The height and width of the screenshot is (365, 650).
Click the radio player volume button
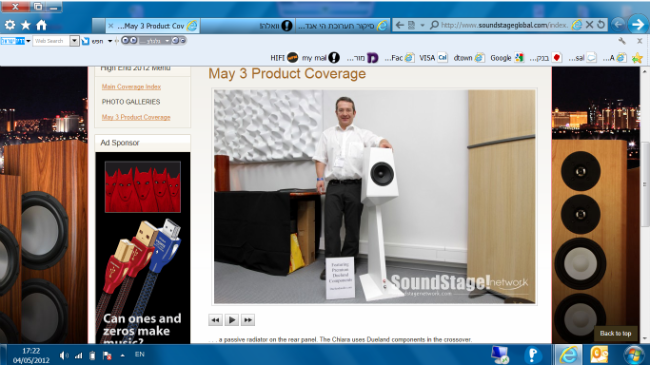175,40
